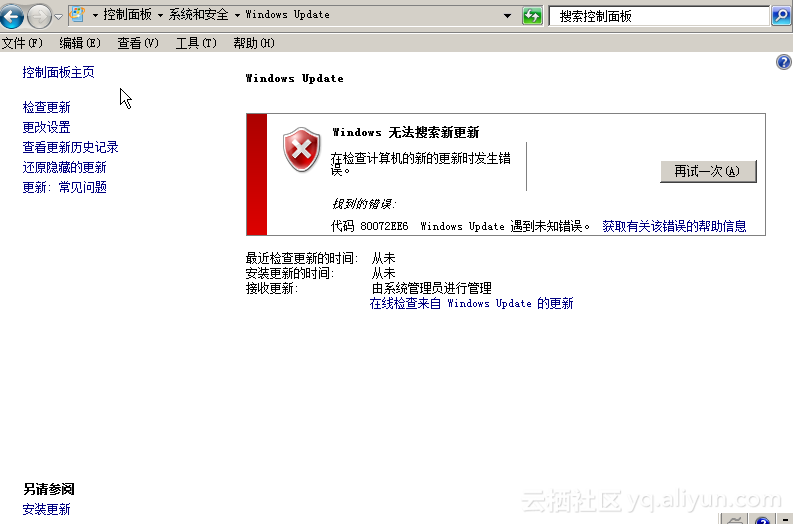The width and height of the screenshot is (793, 524).
Task: Open address bar history dropdown
Action: tap(507, 16)
